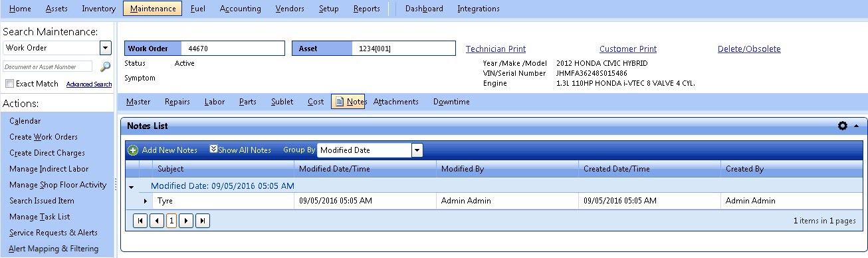Open the Dashboard menu item
This screenshot has width=868, height=258.
424,9
